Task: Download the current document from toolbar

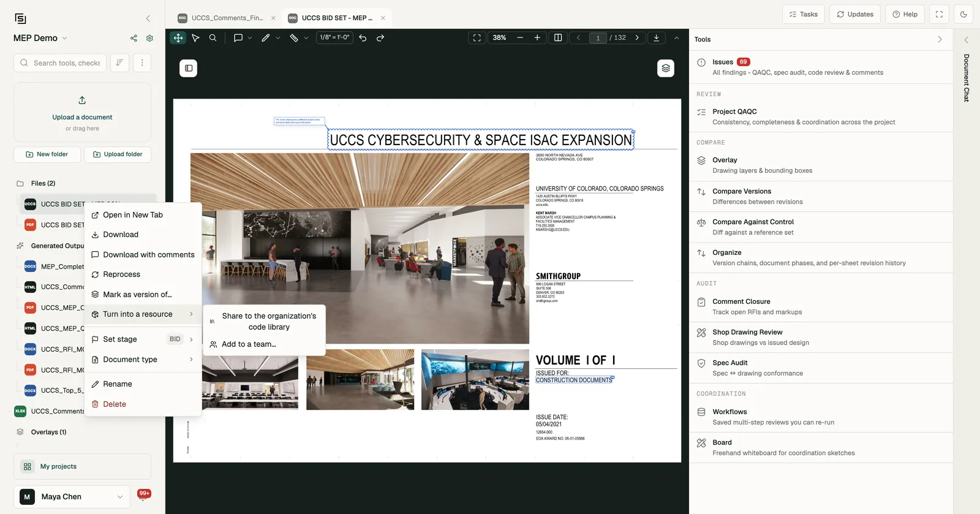Action: [x=657, y=38]
